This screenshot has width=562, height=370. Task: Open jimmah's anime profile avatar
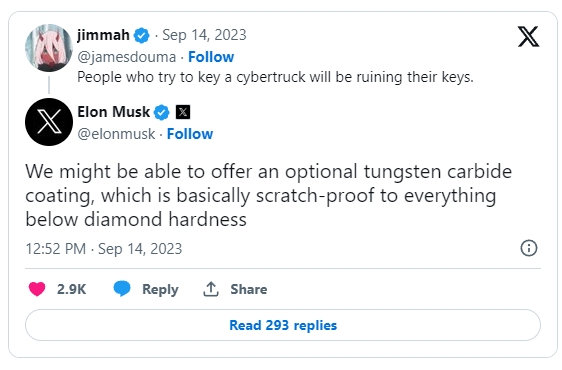point(49,48)
